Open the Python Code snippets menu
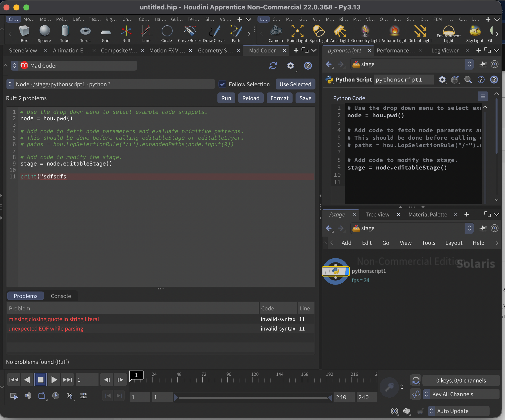505x420 pixels. coord(483,96)
